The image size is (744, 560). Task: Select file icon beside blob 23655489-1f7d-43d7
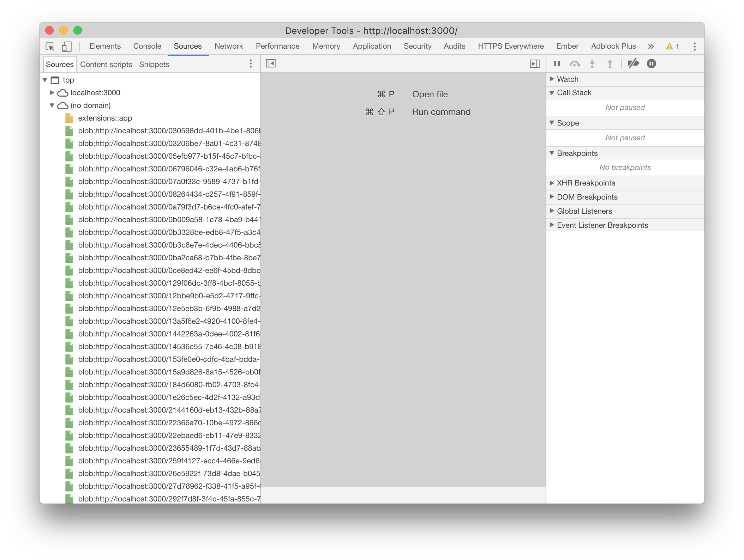(69, 448)
